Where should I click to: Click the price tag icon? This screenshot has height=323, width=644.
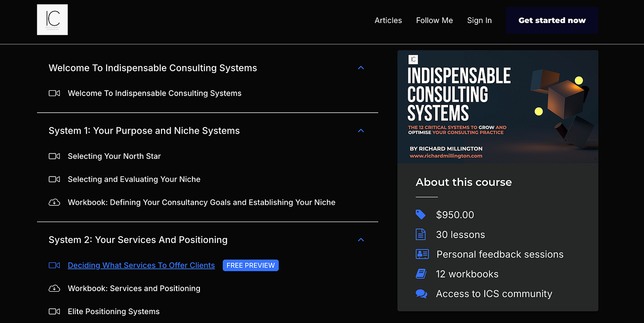(421, 215)
